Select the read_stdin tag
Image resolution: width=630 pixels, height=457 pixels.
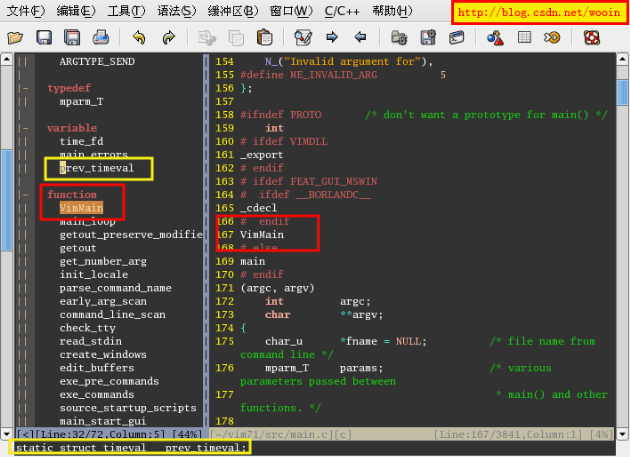90,341
